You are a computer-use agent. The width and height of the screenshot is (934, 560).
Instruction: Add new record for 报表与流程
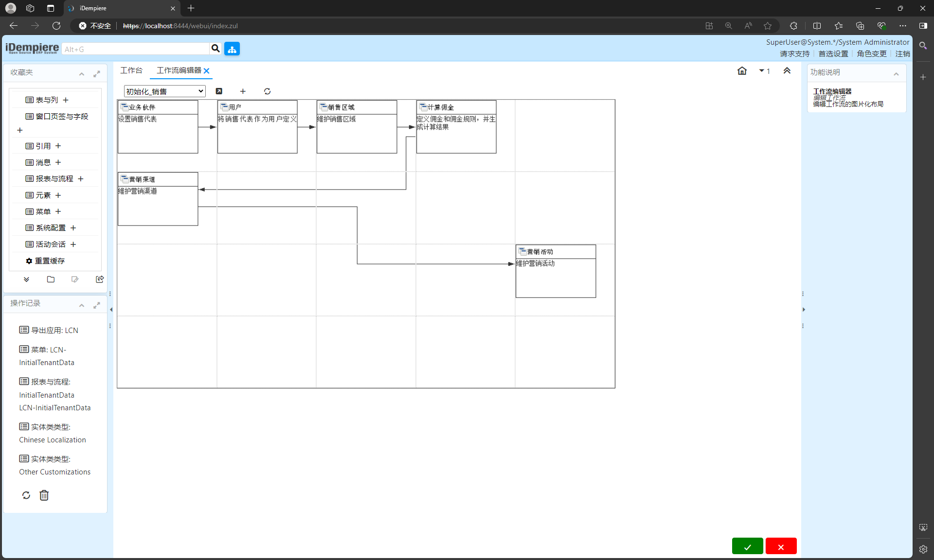pos(81,179)
